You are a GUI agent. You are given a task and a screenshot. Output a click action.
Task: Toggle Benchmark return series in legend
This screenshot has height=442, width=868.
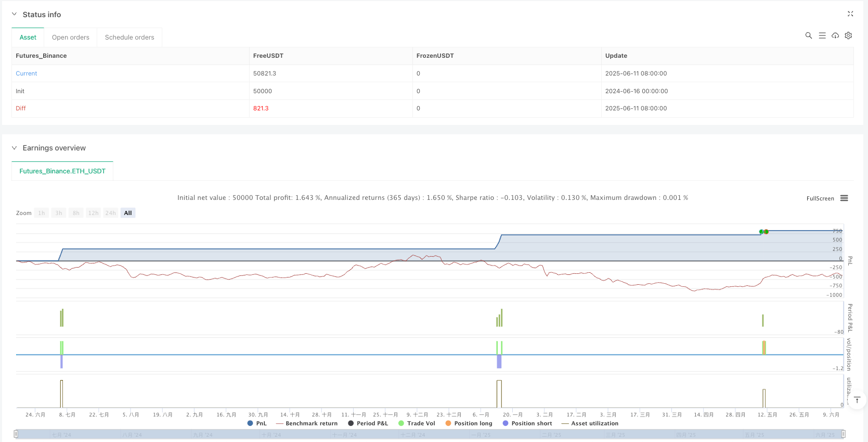point(307,423)
